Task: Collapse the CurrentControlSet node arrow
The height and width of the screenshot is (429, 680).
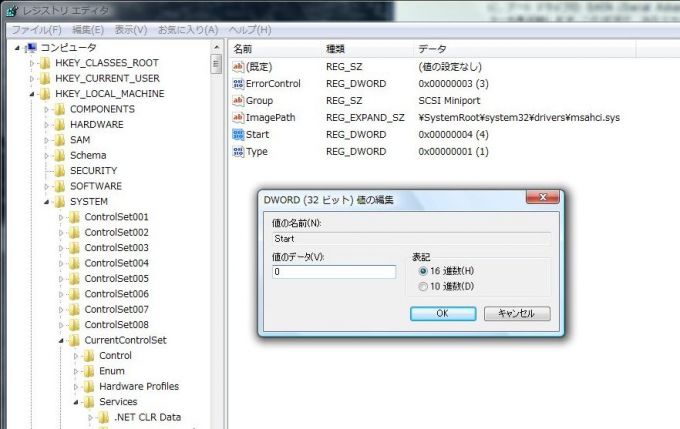Action: pos(61,341)
